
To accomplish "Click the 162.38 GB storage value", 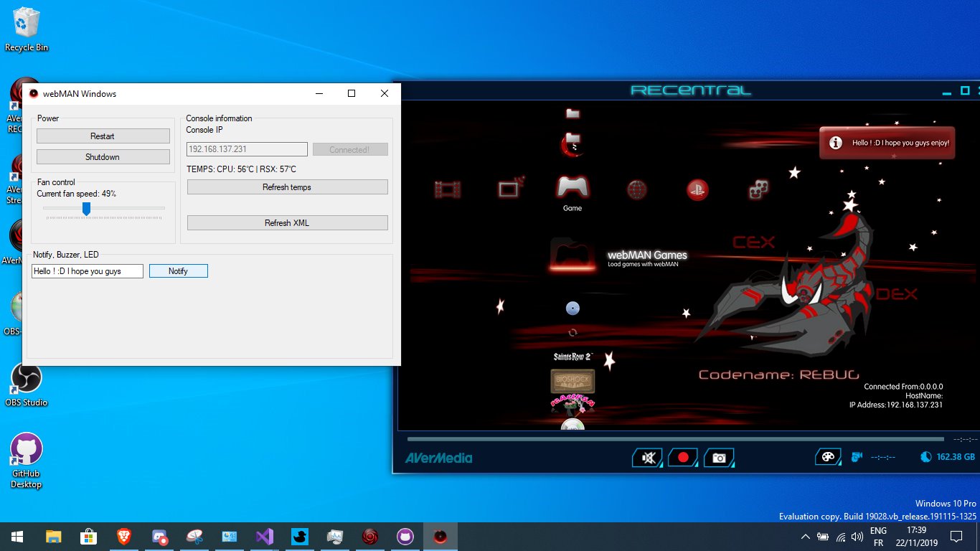I will (x=956, y=457).
